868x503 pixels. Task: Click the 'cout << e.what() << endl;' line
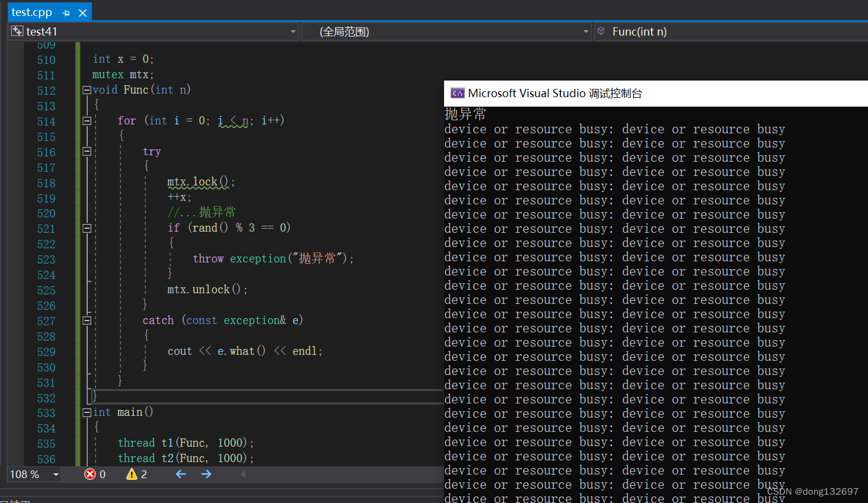(x=245, y=351)
